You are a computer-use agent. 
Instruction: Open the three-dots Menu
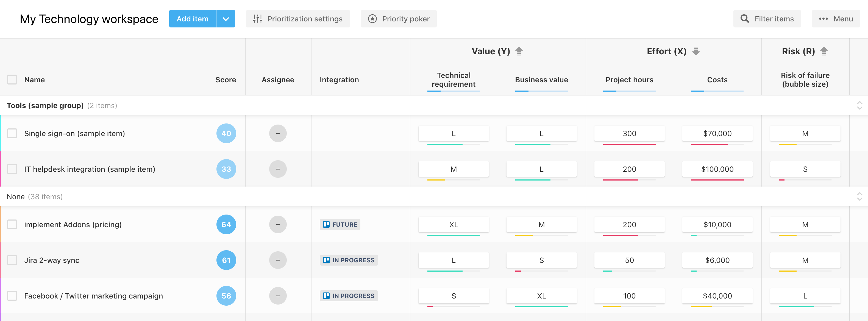tap(836, 19)
